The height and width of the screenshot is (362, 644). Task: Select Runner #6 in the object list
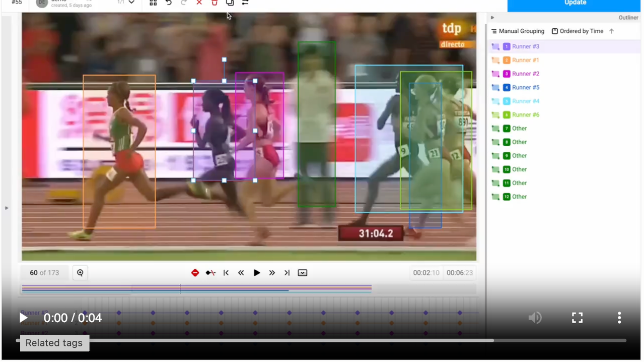pyautogui.click(x=525, y=114)
